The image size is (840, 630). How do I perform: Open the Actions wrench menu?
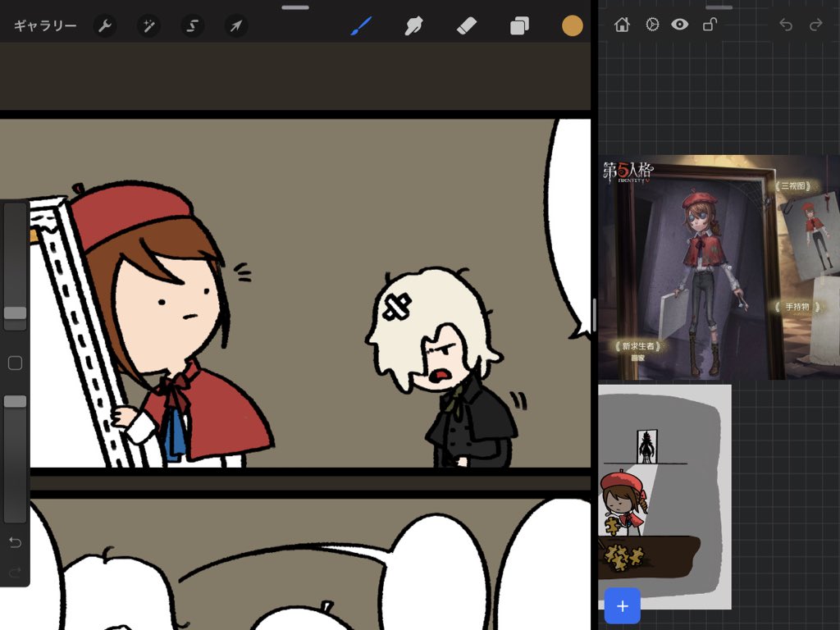tap(104, 25)
